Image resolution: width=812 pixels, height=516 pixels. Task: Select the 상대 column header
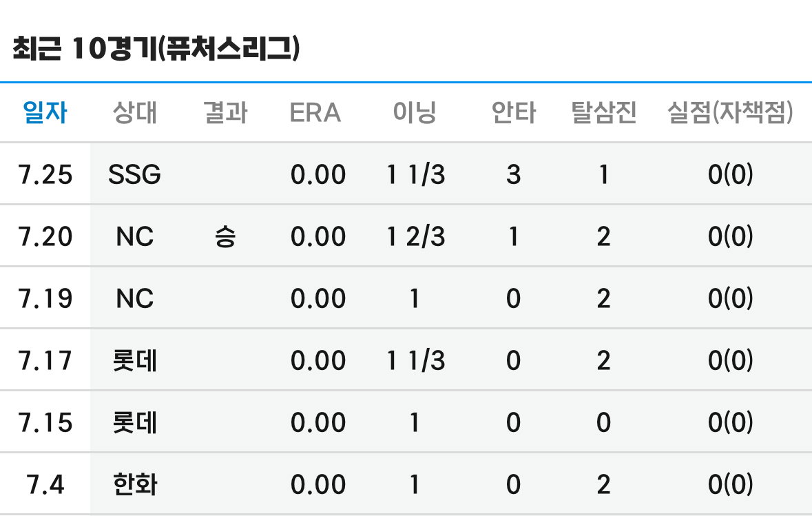(134, 112)
